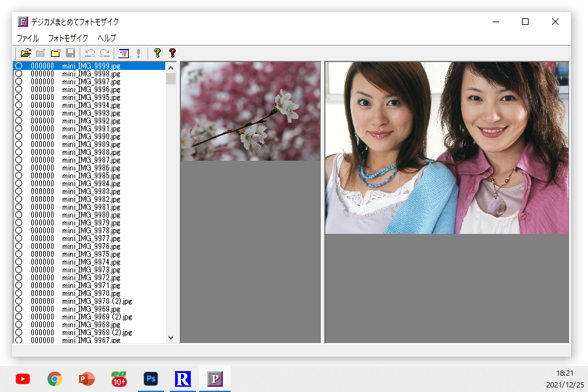Select row mini_IMG_9970.jpg
The width and height of the screenshot is (588, 392).
(90, 293)
